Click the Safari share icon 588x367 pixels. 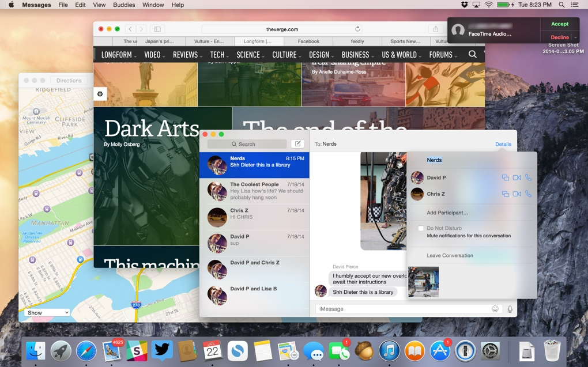point(436,29)
